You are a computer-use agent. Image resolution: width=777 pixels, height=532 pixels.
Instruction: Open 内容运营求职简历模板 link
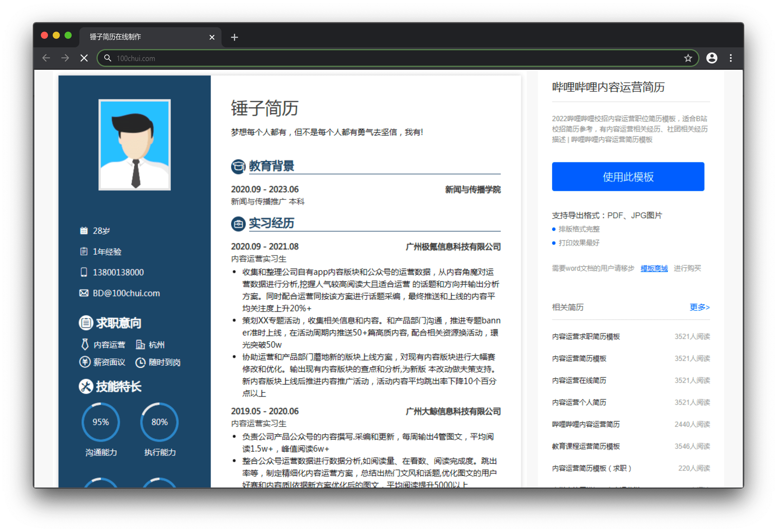[x=586, y=336]
